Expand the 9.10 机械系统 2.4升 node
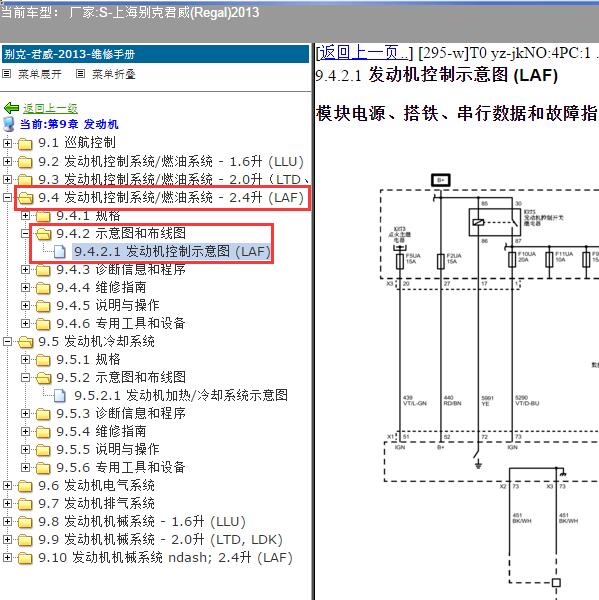The height and width of the screenshot is (600, 599). 7,558
